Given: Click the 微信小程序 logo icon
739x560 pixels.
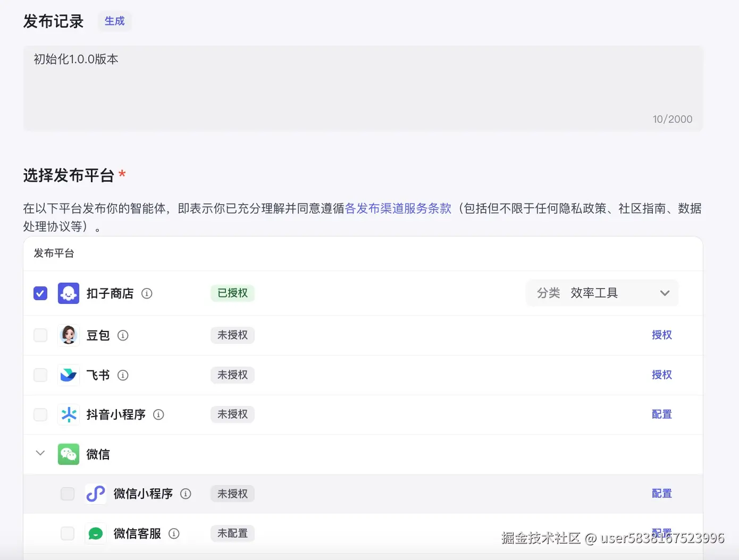Looking at the screenshot, I should coord(96,494).
